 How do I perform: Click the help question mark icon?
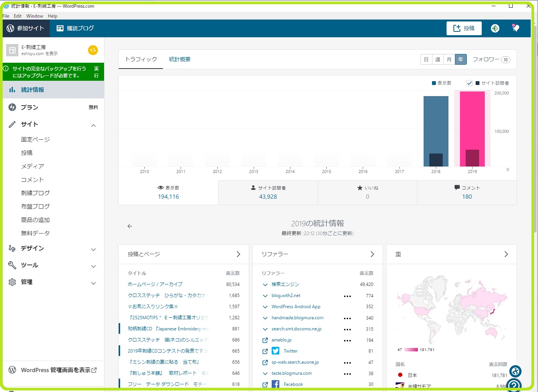514,385
